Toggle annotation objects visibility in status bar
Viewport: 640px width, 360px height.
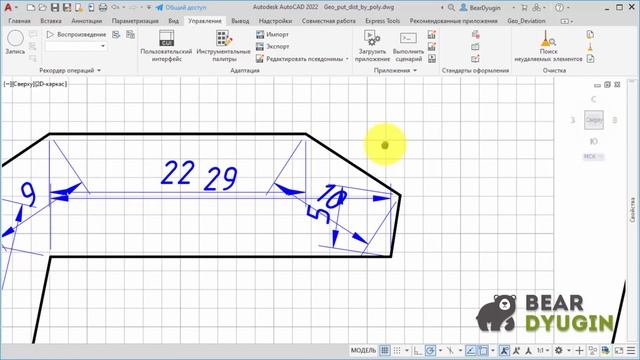504,350
